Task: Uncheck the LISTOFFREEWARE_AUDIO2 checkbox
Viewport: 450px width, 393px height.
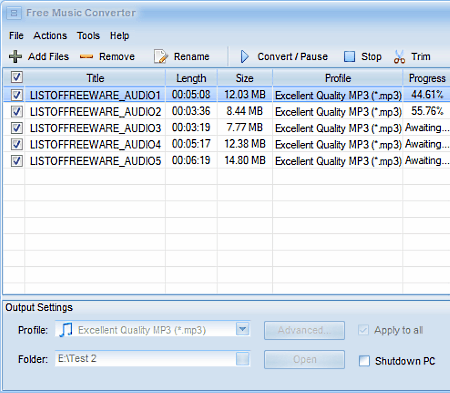Action: (x=17, y=111)
